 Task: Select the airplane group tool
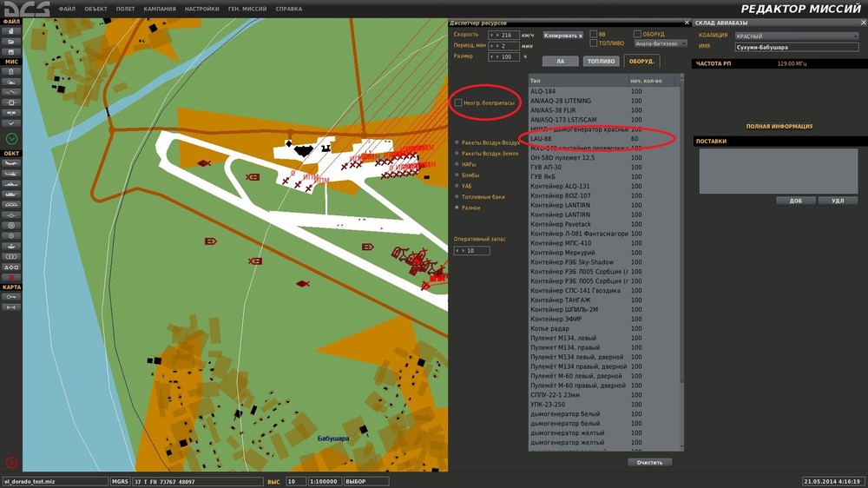[x=11, y=163]
